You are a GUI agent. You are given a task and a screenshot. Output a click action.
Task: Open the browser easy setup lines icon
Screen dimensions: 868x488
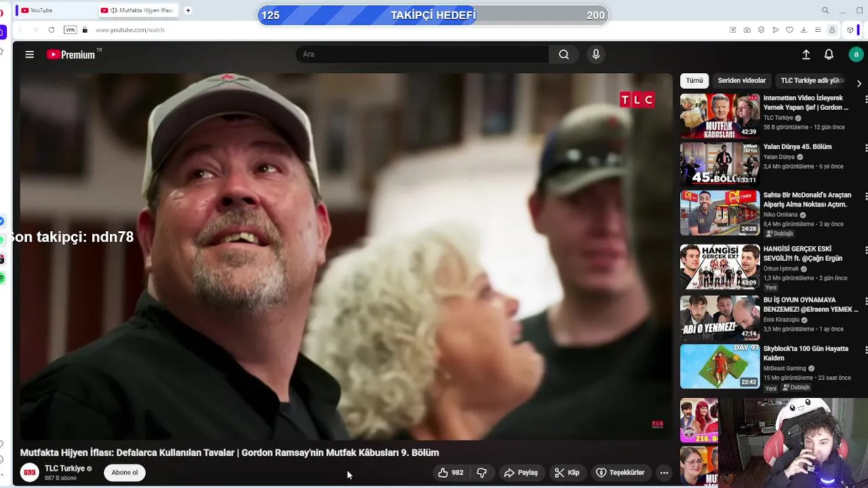click(x=818, y=30)
